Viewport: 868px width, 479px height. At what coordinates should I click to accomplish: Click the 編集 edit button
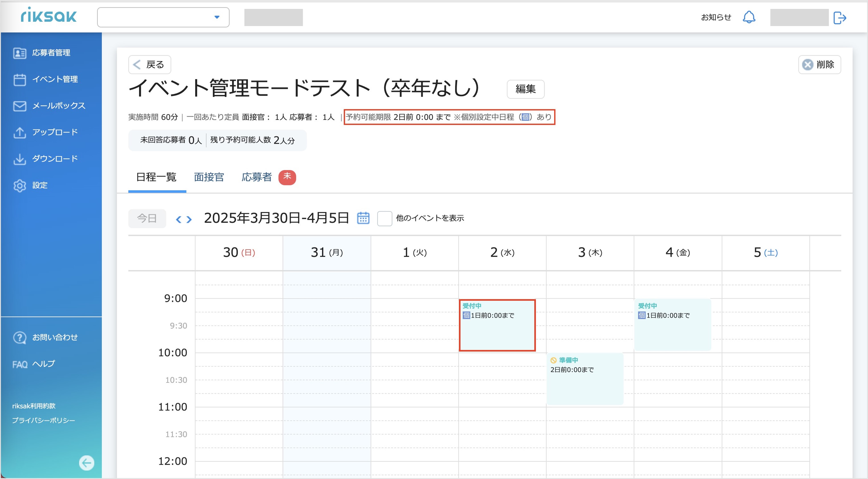(525, 89)
